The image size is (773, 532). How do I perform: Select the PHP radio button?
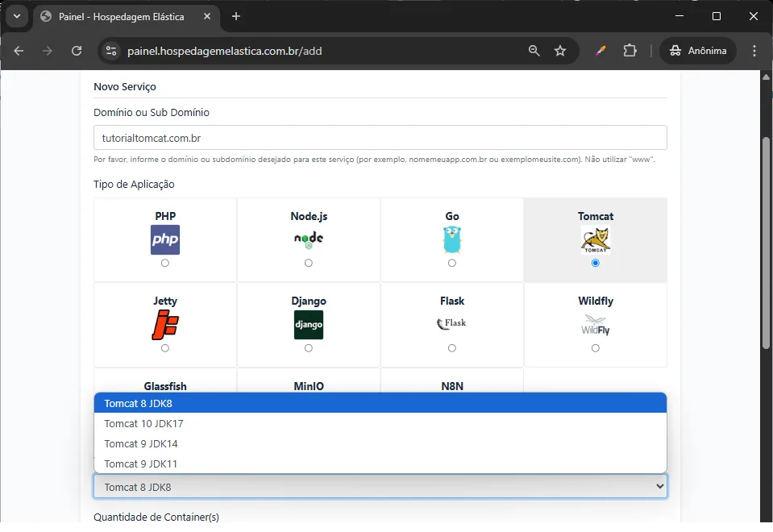(x=165, y=264)
